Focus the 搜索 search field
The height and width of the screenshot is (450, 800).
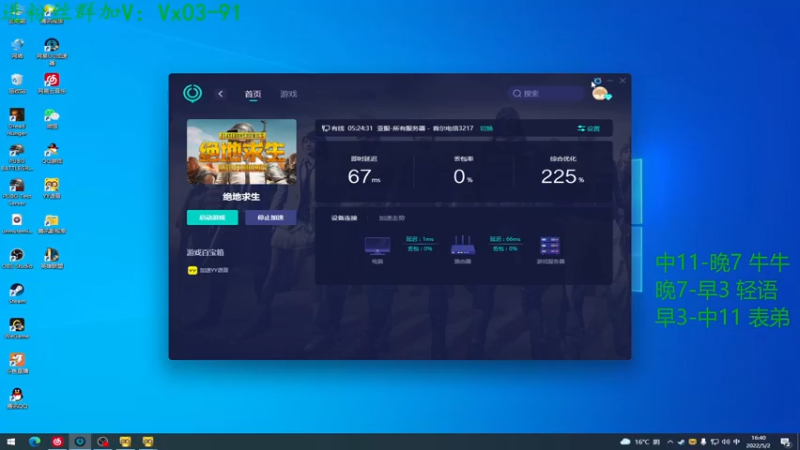546,93
